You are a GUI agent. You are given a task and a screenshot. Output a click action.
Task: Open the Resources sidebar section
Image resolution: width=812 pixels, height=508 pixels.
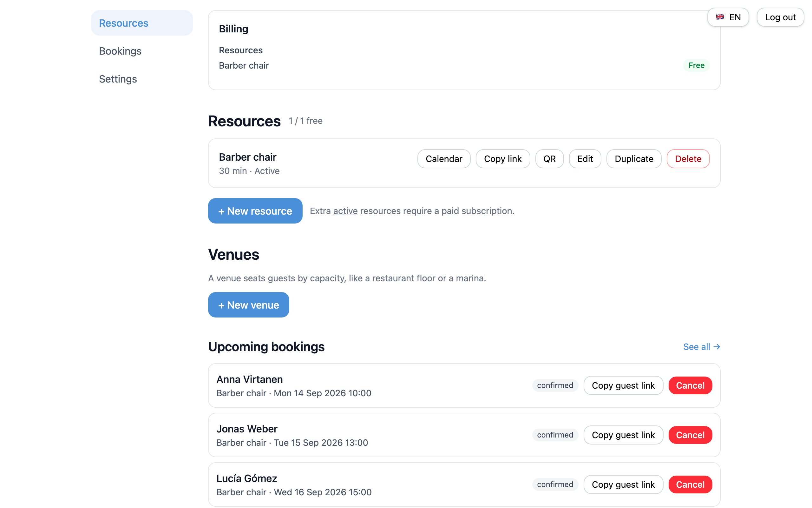pyautogui.click(x=142, y=23)
